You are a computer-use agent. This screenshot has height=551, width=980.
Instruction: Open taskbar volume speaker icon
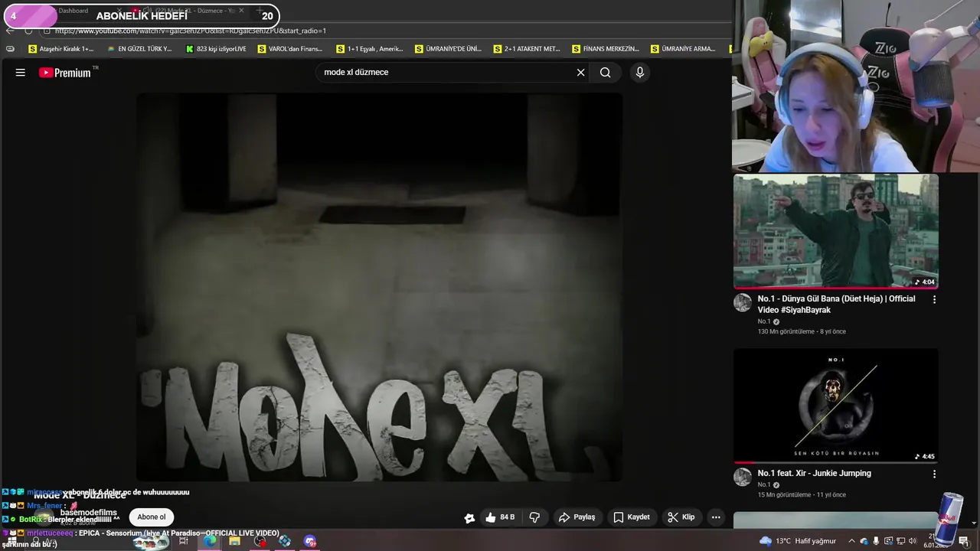[913, 541]
